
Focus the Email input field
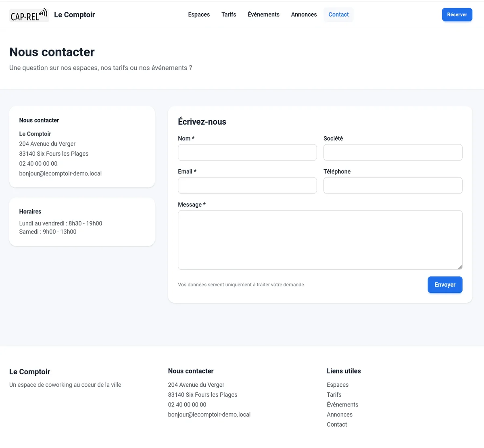click(x=247, y=185)
